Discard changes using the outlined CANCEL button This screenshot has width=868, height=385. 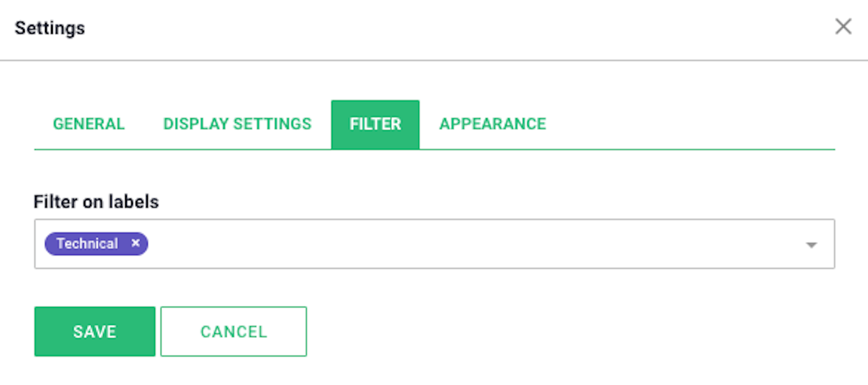(233, 332)
